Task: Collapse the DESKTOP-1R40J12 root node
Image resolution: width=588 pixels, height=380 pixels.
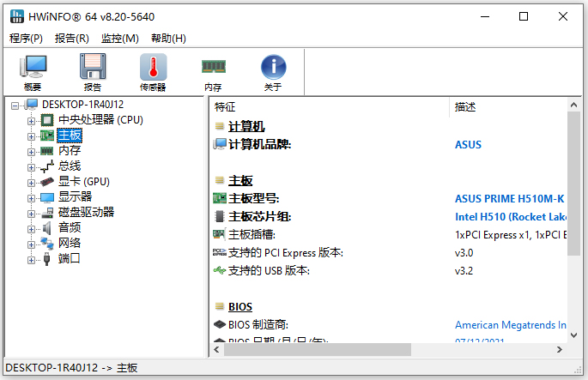Action: (x=16, y=105)
